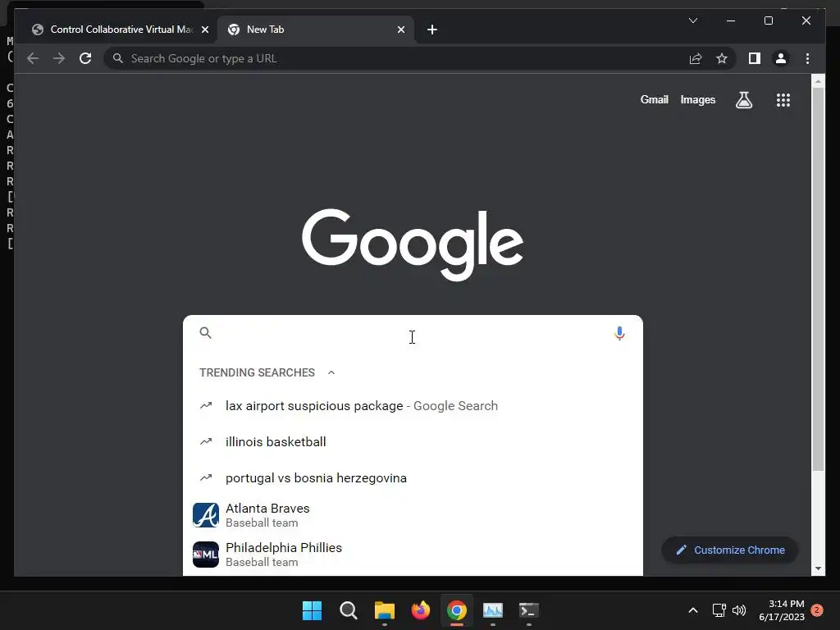The width and height of the screenshot is (840, 630).
Task: Open the clock and date showing 3:14 PM
Action: tap(782, 610)
